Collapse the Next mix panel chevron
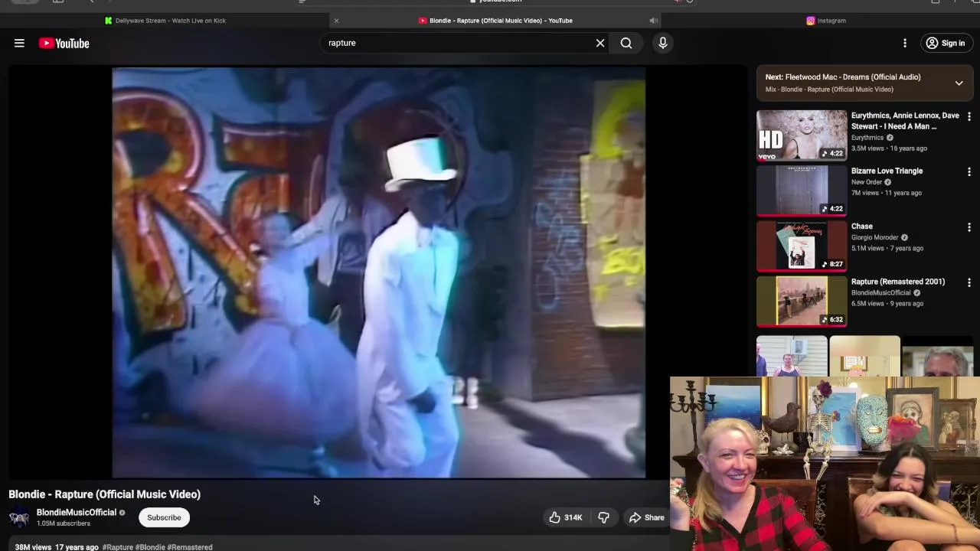The width and height of the screenshot is (980, 551). pyautogui.click(x=959, y=83)
